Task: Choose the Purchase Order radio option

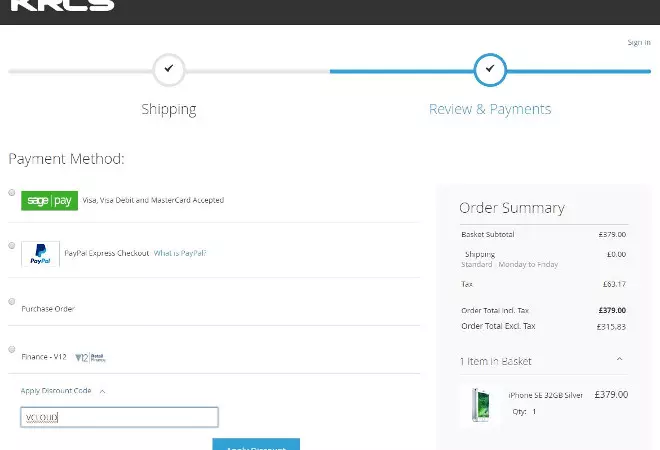Action: point(12,301)
